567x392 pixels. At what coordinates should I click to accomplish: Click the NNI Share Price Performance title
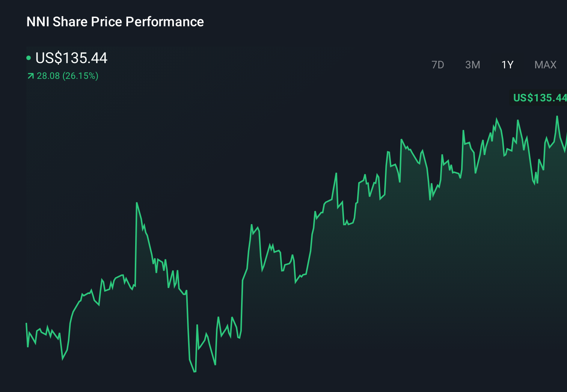115,22
